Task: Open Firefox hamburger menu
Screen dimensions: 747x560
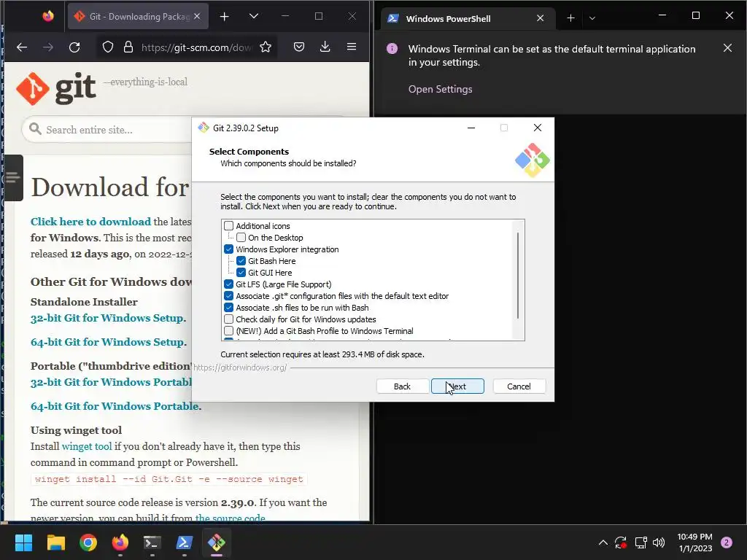Action: point(352,47)
